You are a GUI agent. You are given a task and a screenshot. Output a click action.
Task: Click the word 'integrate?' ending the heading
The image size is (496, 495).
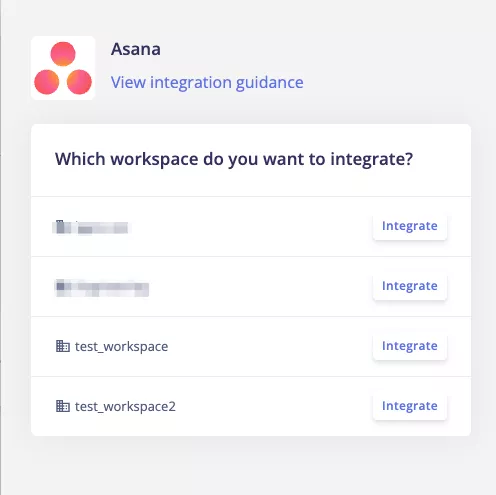point(372,159)
